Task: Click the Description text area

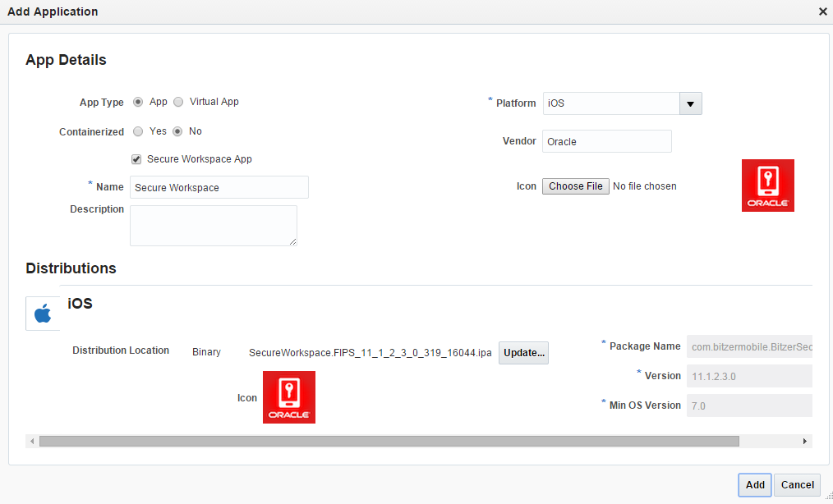Action: [x=214, y=226]
